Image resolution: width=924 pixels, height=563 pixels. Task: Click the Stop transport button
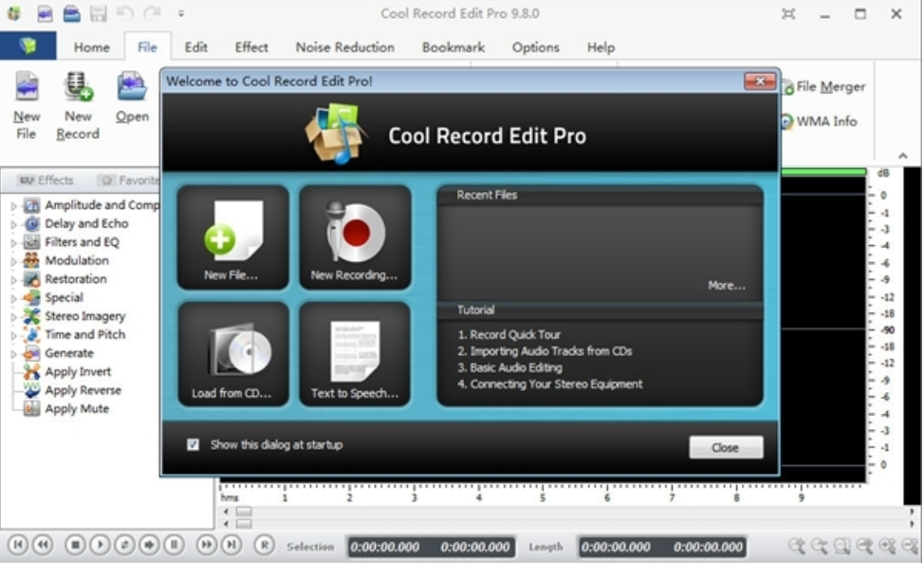(75, 545)
